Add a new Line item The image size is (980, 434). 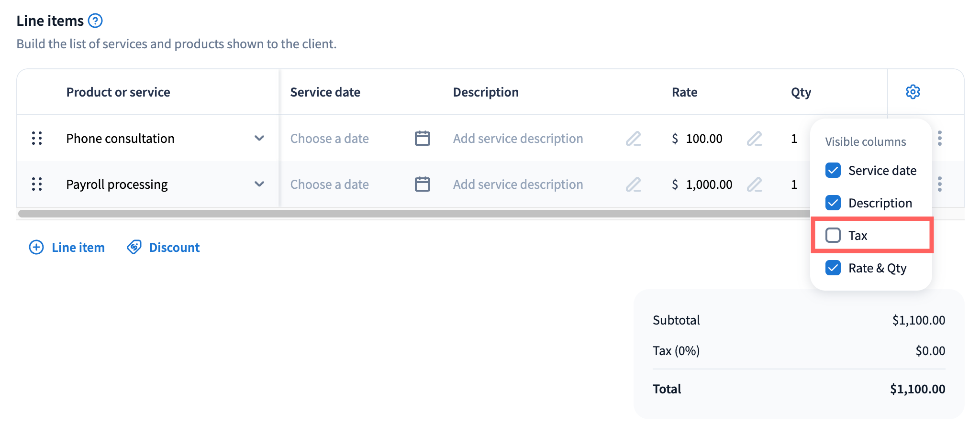[x=67, y=248]
